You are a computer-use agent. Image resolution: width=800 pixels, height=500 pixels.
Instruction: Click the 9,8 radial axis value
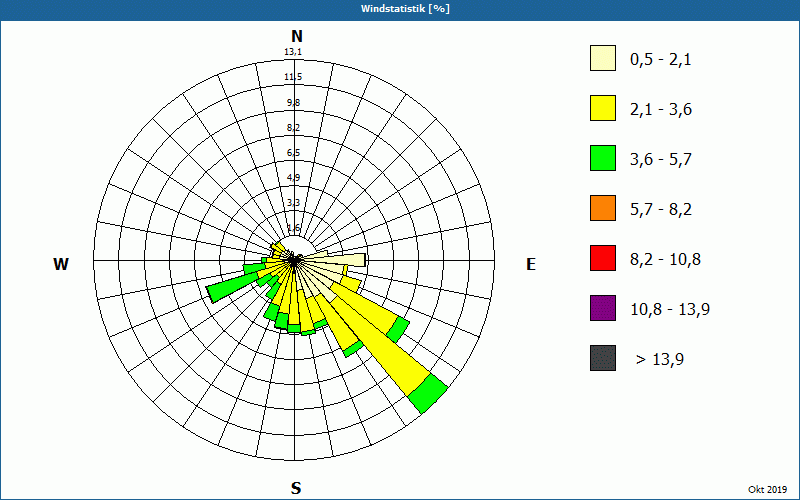click(x=293, y=103)
